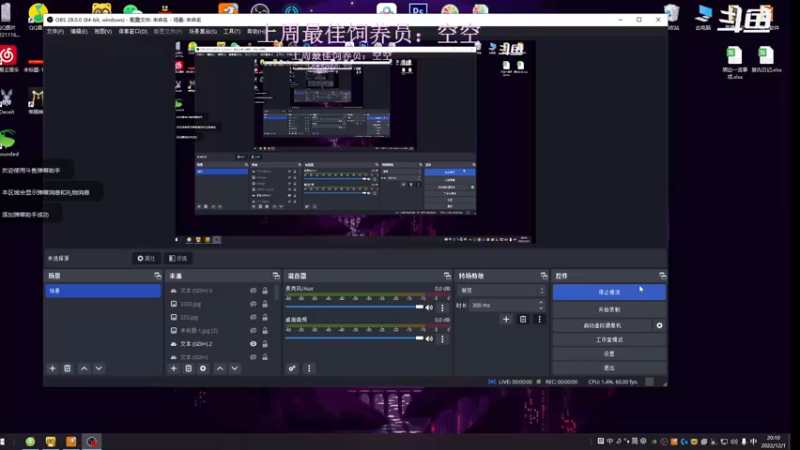
Task: Open transition properties three-dot menu
Action: click(539, 319)
